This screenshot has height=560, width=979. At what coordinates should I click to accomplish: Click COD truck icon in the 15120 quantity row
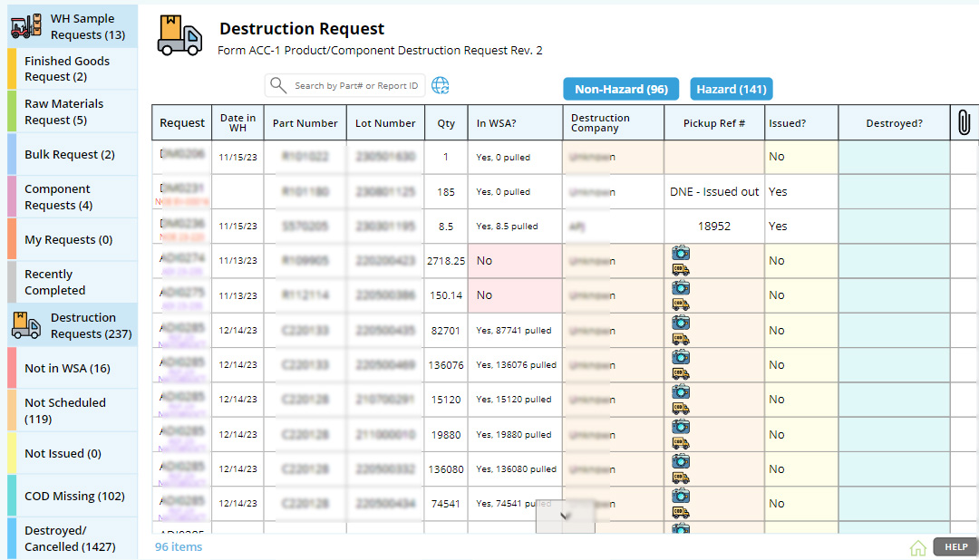681,409
